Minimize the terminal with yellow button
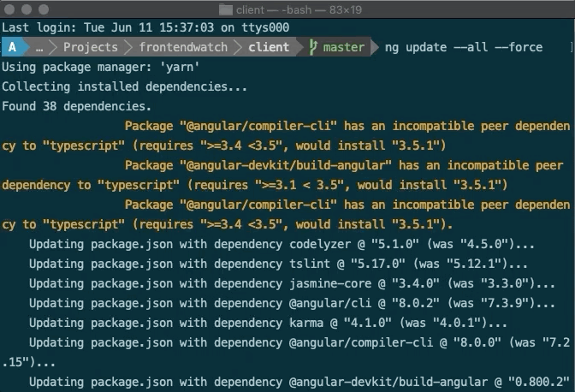The height and width of the screenshot is (392, 575). tap(27, 9)
